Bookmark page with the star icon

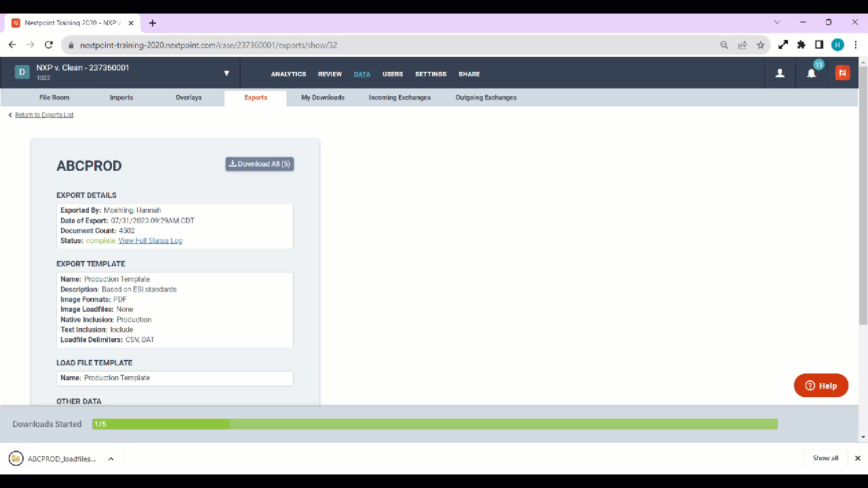pos(761,45)
